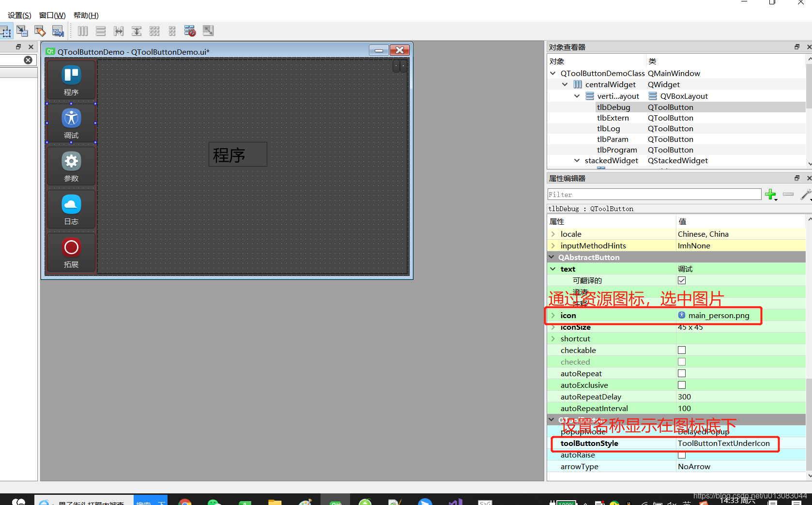Open the 设置(S) menu
The width and height of the screenshot is (812, 505).
19,15
